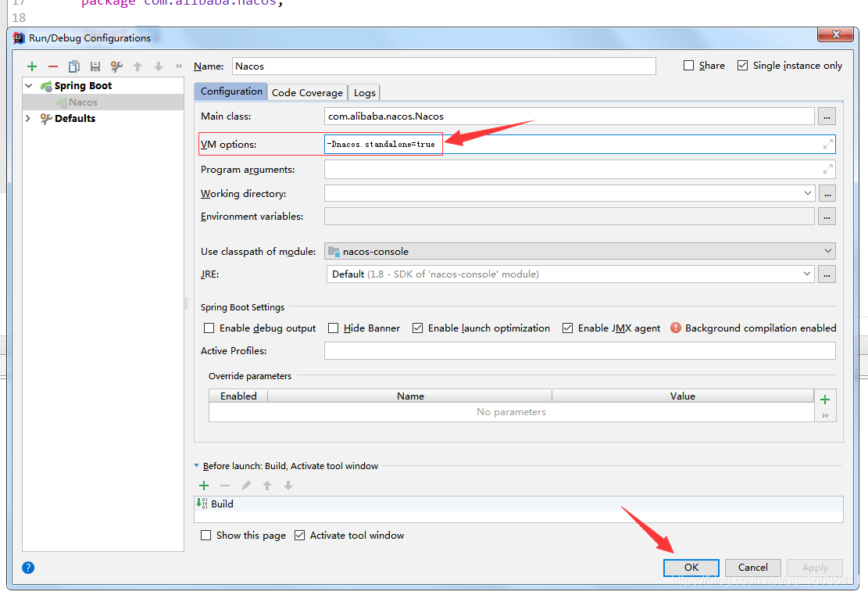Remove configuration with red minus icon
Viewport: 868px width, 595px height.
53,66
